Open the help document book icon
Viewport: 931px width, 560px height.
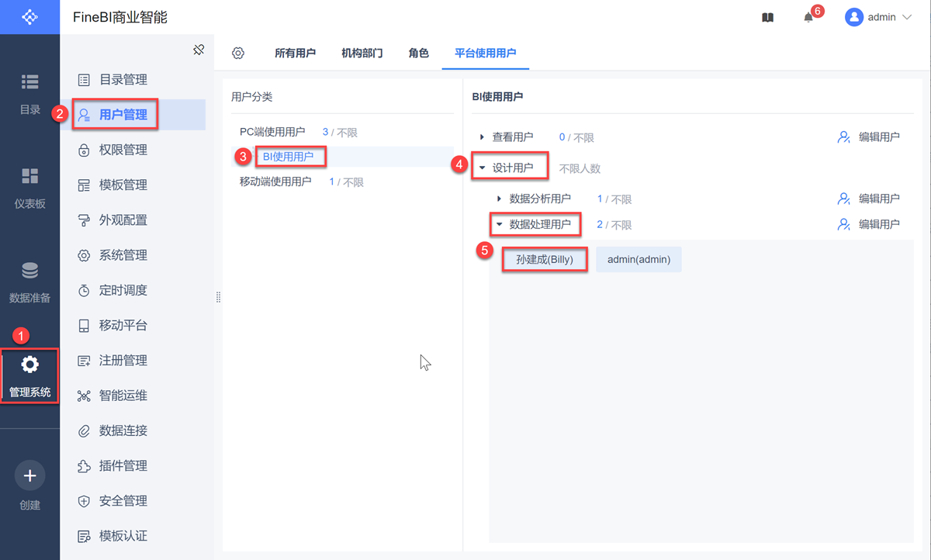click(x=767, y=17)
